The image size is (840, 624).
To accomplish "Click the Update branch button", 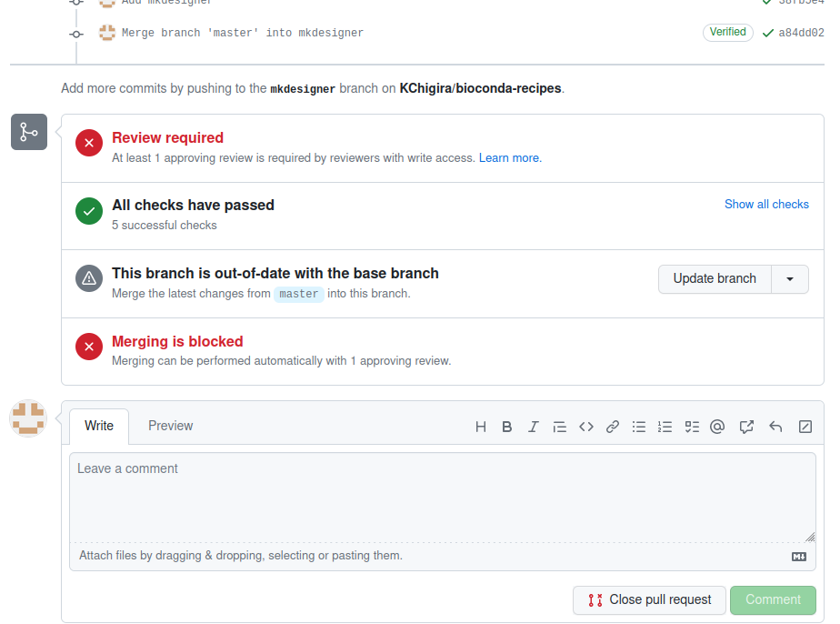I will point(715,279).
